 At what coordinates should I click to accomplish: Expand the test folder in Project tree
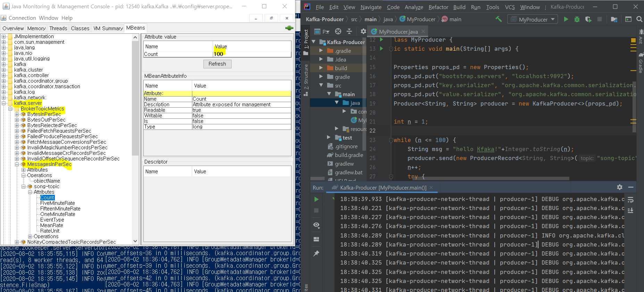[329, 137]
